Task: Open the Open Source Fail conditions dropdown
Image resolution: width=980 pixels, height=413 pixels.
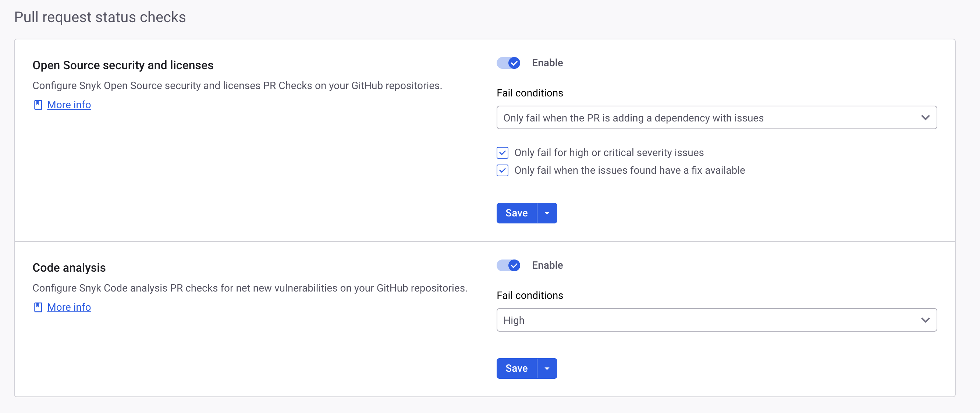Action: click(716, 118)
